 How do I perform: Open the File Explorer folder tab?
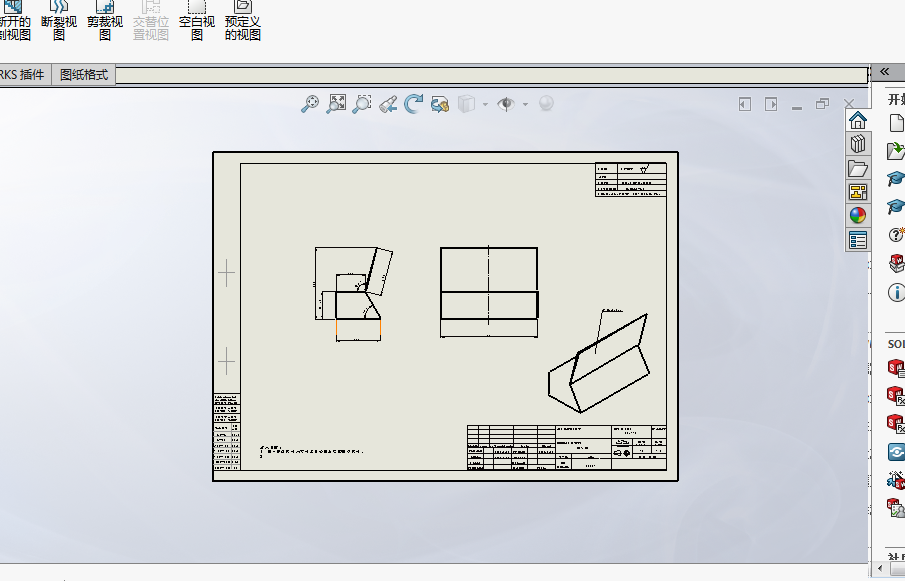coord(858,168)
